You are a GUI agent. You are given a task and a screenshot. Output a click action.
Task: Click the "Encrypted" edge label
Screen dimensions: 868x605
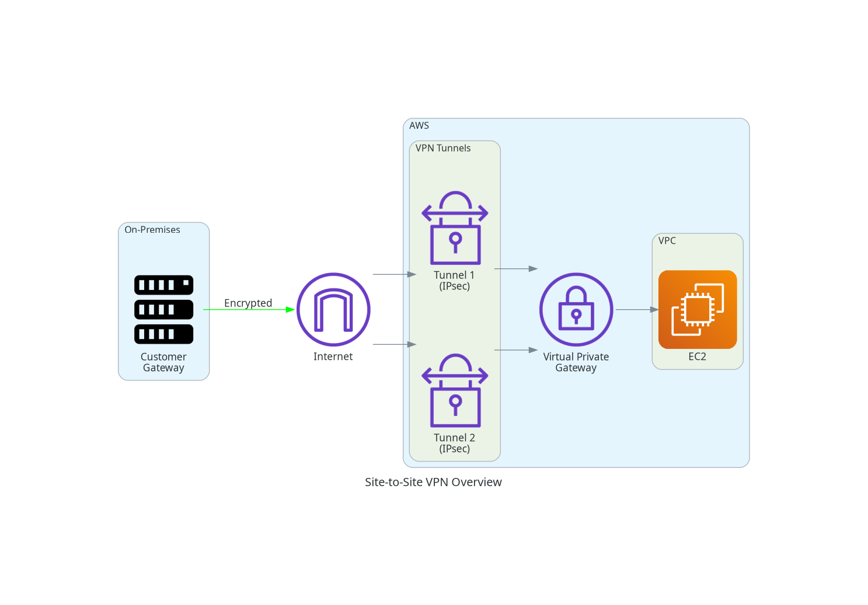248,303
